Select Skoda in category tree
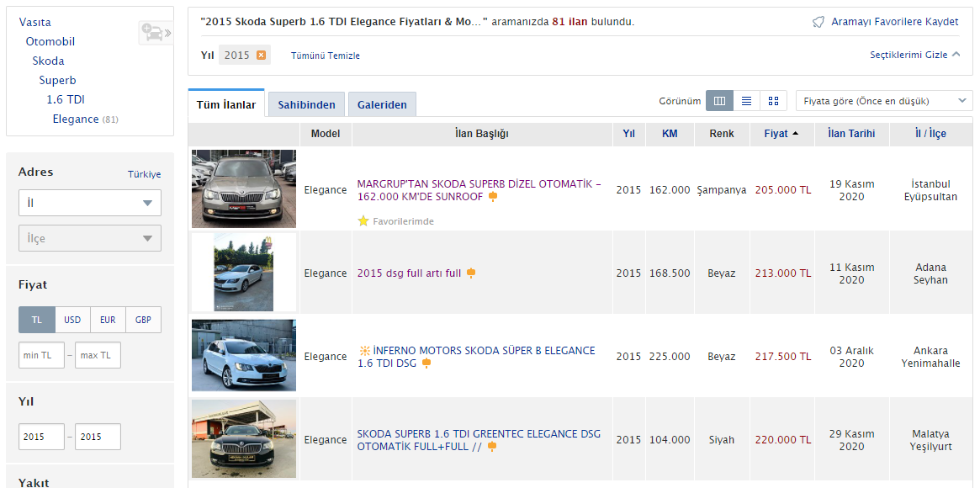This screenshot has width=980, height=488. coord(48,61)
